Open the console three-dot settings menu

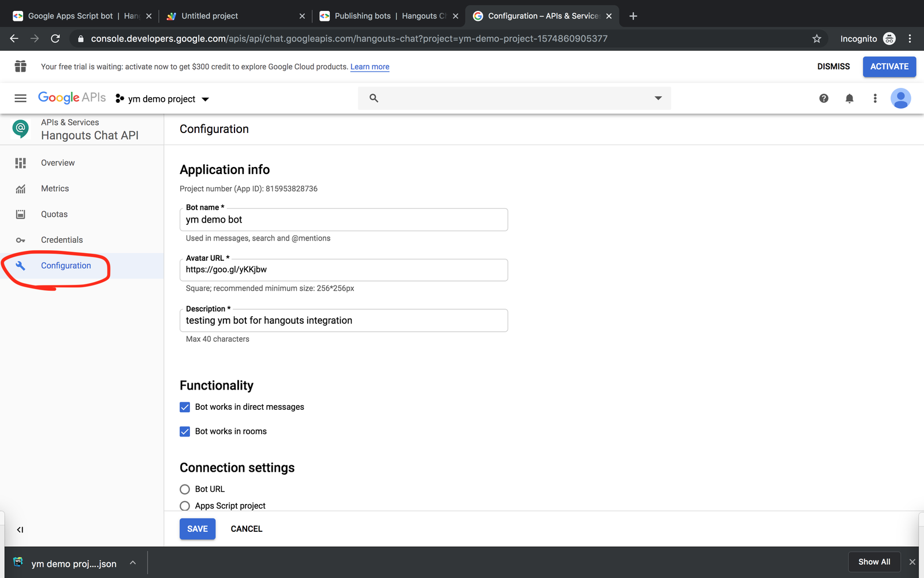[875, 98]
